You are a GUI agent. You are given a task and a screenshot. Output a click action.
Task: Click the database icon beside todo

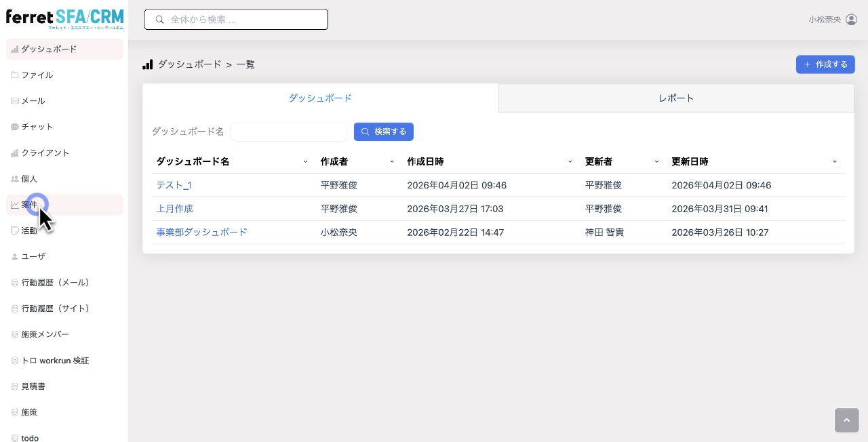click(x=15, y=438)
